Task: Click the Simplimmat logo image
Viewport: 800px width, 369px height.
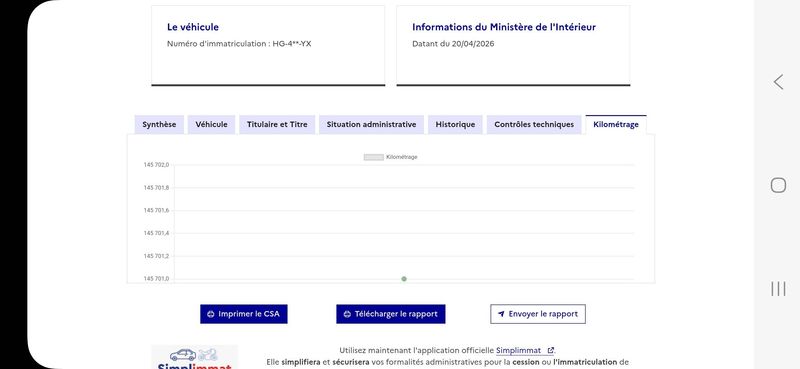Action: tap(194, 357)
